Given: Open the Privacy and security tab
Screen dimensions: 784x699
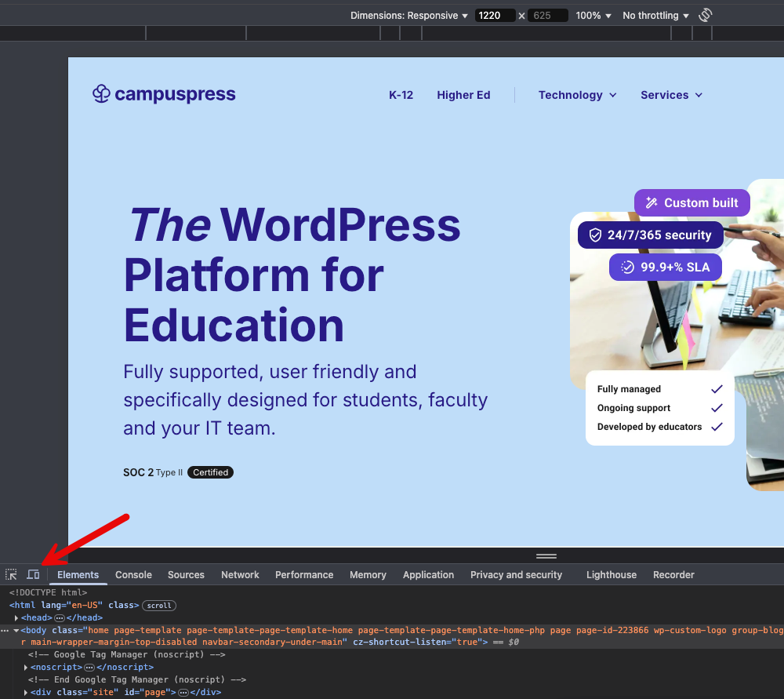Looking at the screenshot, I should tap(516, 575).
